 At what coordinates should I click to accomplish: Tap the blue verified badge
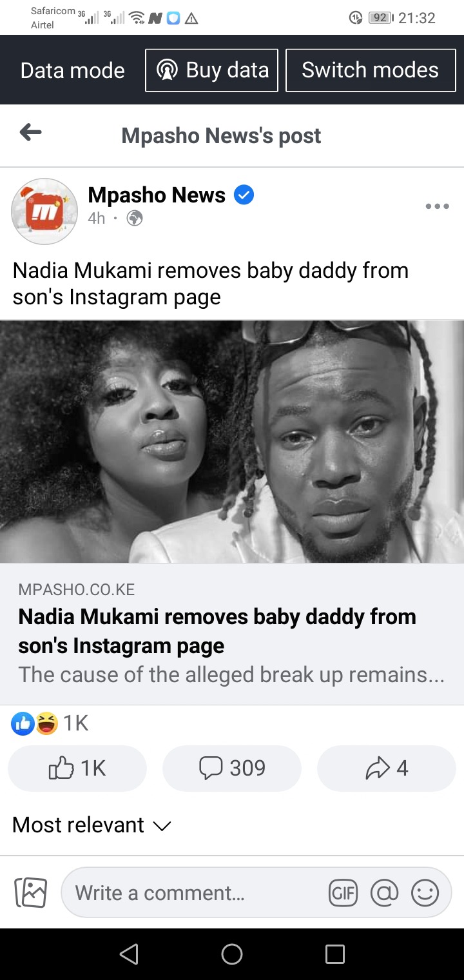coord(244,194)
